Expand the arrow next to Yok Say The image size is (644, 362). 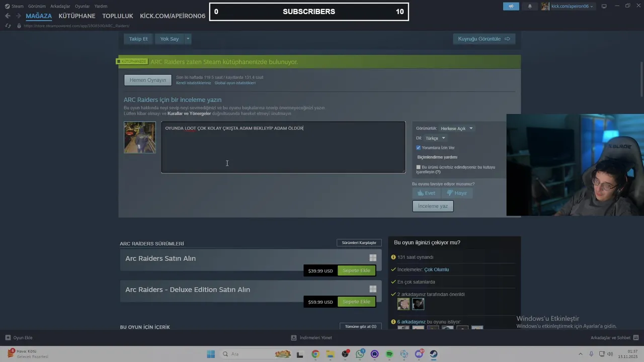point(188,39)
